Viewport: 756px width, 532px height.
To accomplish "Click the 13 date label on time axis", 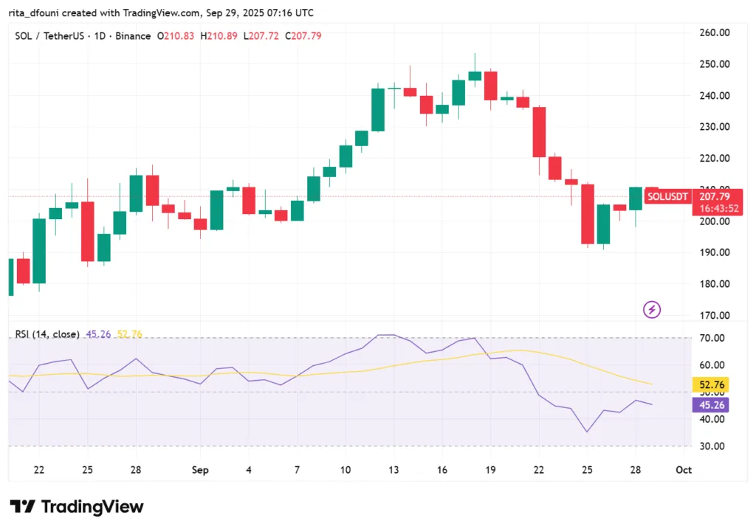I will point(394,470).
